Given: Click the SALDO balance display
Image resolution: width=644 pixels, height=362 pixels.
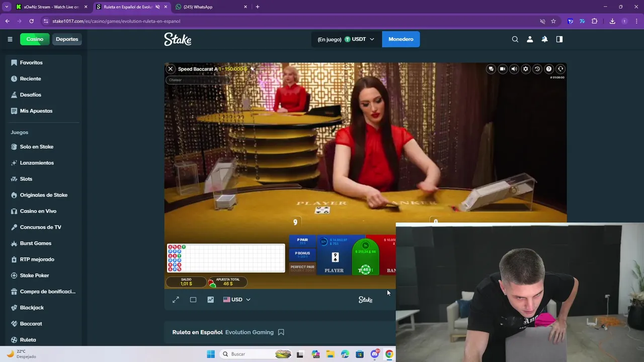Looking at the screenshot, I should (x=186, y=282).
